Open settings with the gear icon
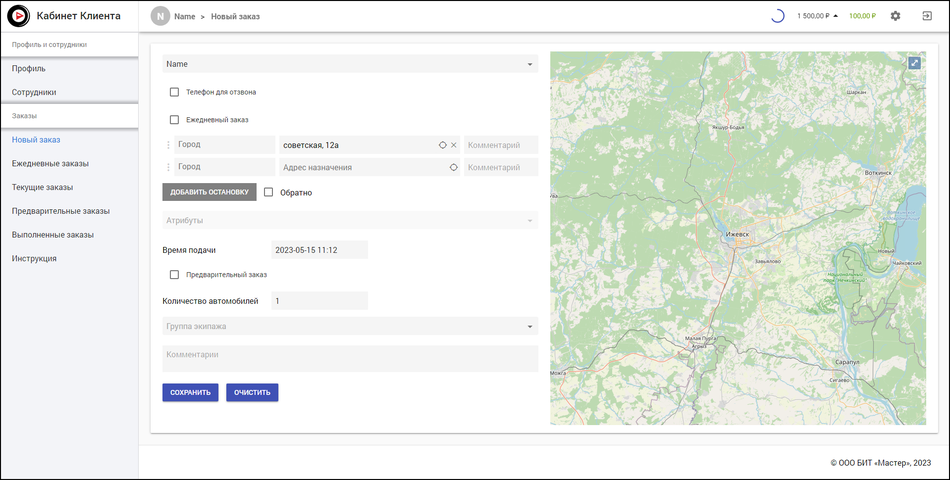This screenshot has height=480, width=950. click(x=895, y=16)
